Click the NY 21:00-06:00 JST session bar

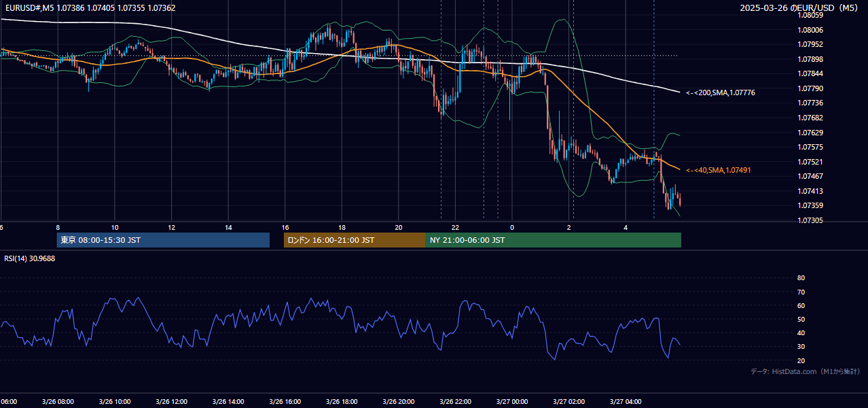click(554, 240)
